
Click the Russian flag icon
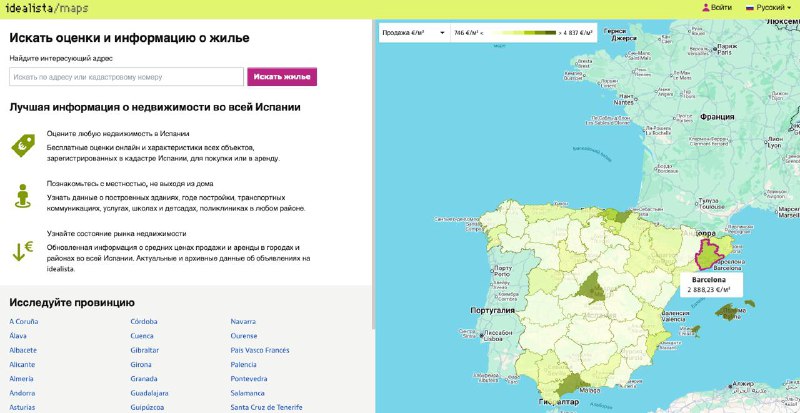click(750, 7)
